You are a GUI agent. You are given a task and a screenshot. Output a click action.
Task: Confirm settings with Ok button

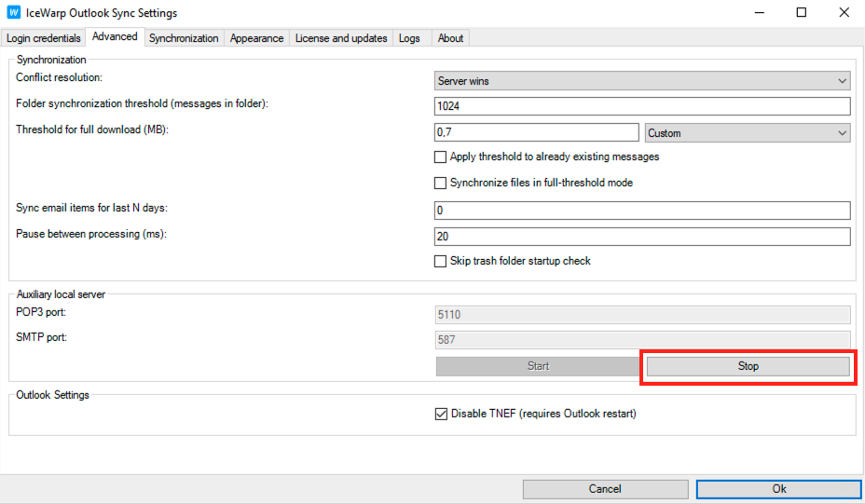779,489
